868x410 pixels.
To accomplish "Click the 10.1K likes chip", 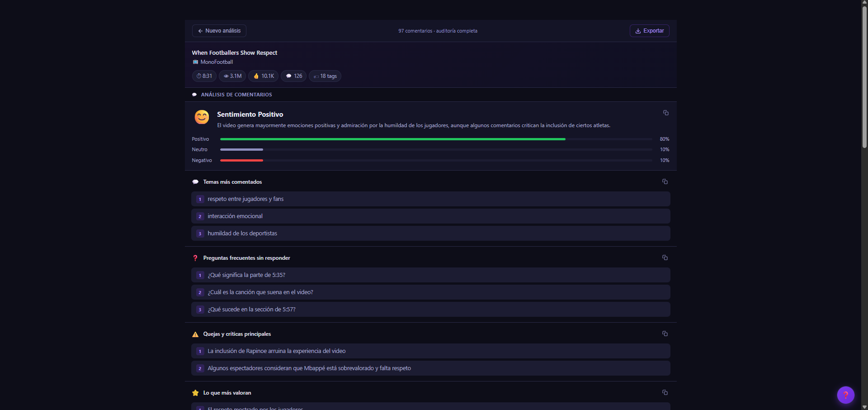I will coord(264,76).
